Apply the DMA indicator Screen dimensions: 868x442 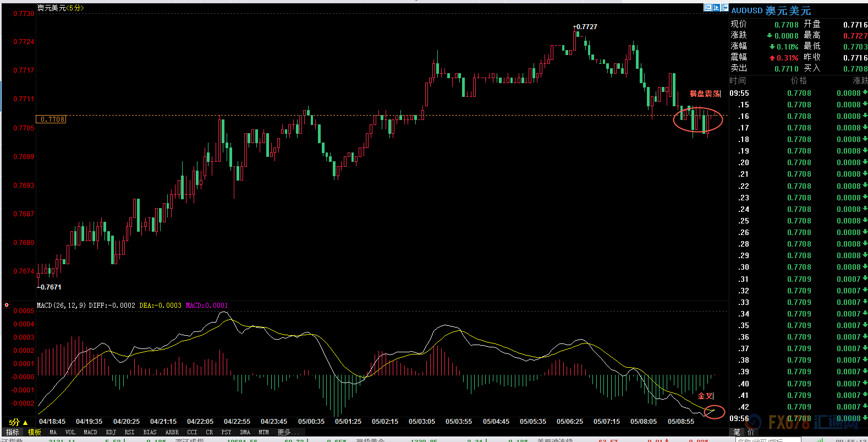click(x=245, y=433)
